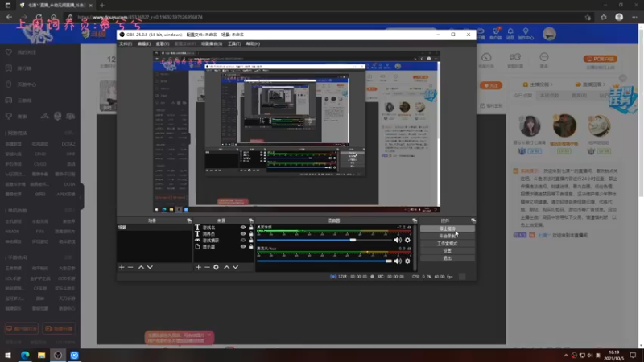Click bell notifications icon in Douyu header
Image resolution: width=644 pixels, height=362 pixels.
pos(510,31)
